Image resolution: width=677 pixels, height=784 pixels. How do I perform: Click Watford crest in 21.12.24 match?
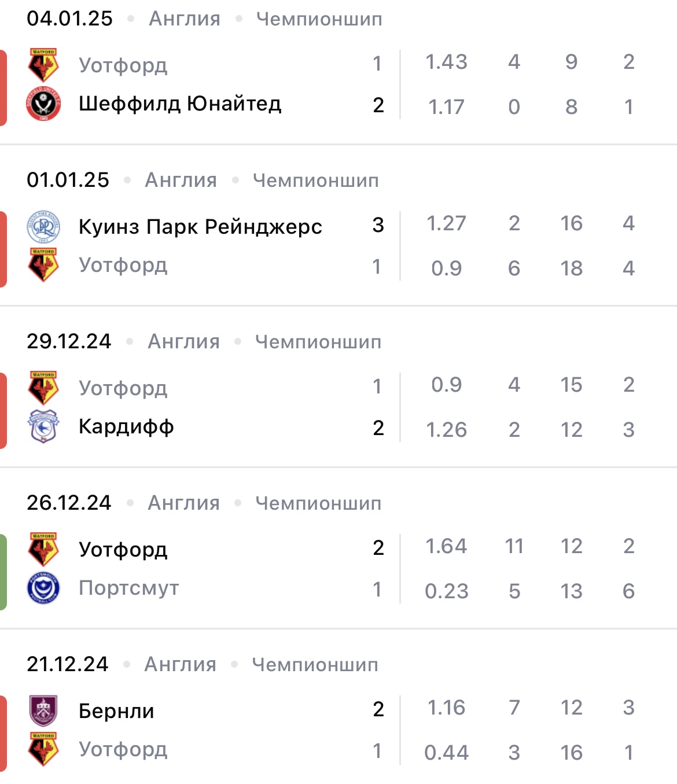[x=43, y=749]
